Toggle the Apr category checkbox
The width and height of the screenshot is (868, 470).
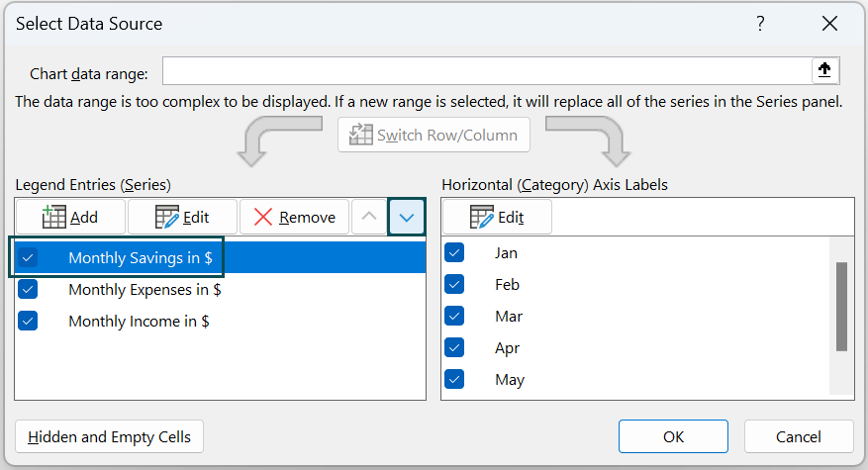(x=454, y=347)
